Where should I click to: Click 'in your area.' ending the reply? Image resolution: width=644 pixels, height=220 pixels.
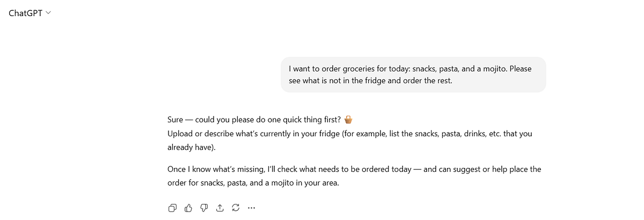click(x=319, y=182)
